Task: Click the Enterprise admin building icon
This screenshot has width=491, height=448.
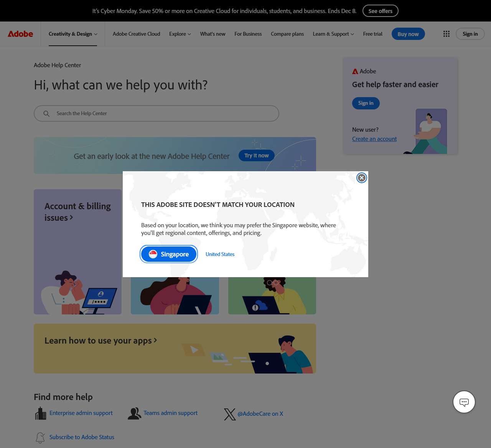Action: pos(40,413)
